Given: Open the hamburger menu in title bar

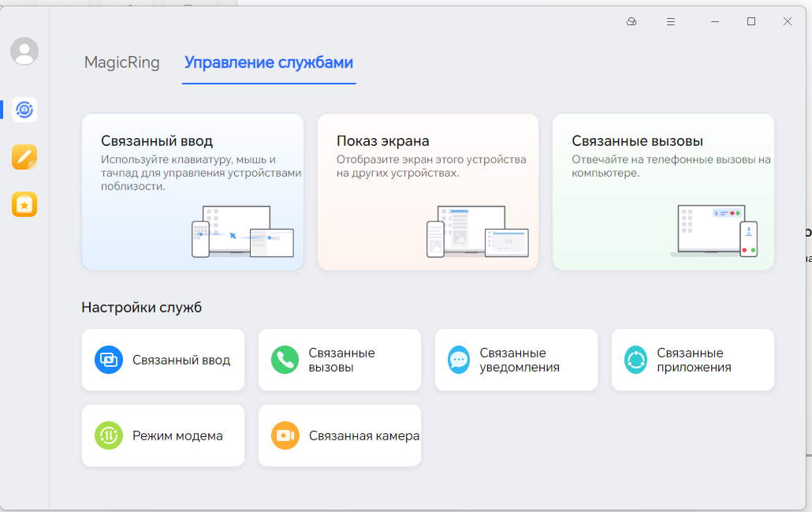Looking at the screenshot, I should tap(671, 22).
